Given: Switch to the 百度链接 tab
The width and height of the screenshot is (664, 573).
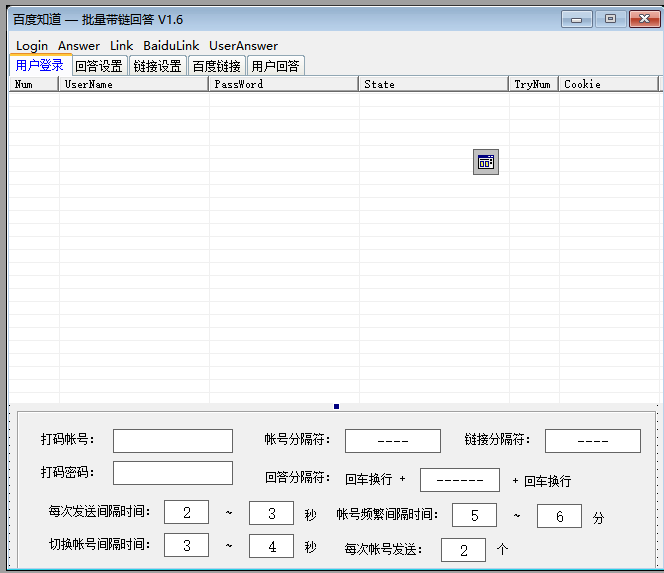Looking at the screenshot, I should [x=216, y=66].
